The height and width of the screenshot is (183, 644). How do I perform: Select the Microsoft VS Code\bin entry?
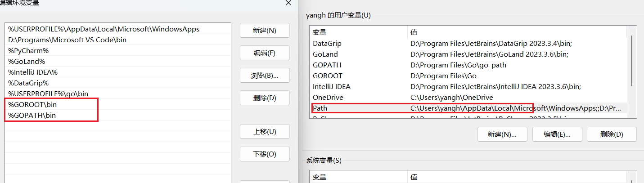(x=68, y=40)
